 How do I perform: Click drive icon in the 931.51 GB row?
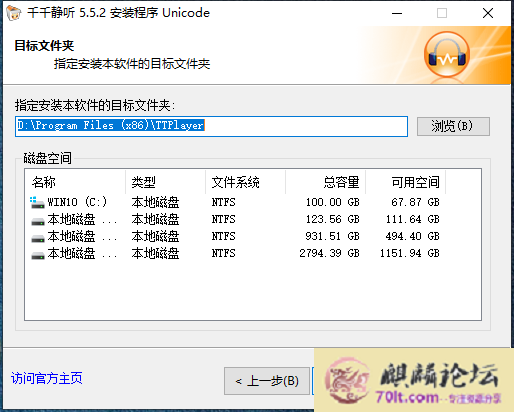click(38, 238)
